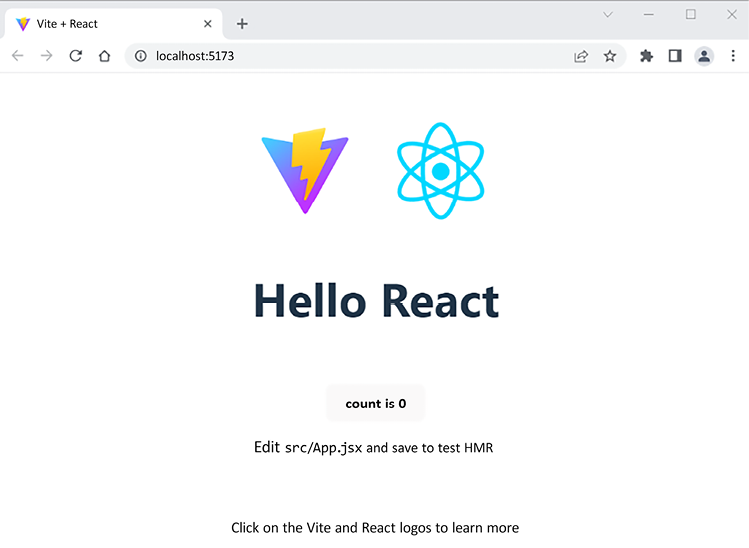Reload the current page
The image size is (749, 548).
(75, 56)
